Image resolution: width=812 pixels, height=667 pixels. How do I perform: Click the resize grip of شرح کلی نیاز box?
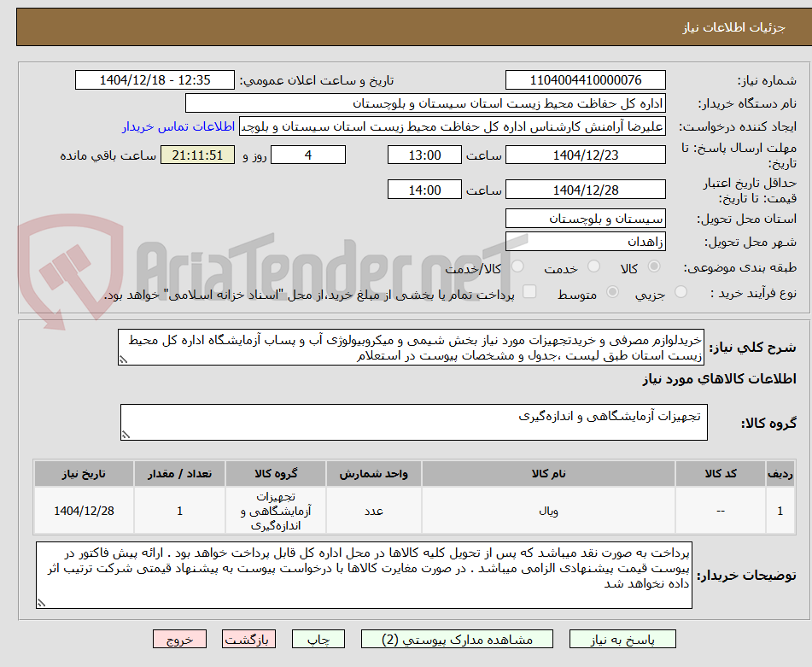(x=123, y=360)
